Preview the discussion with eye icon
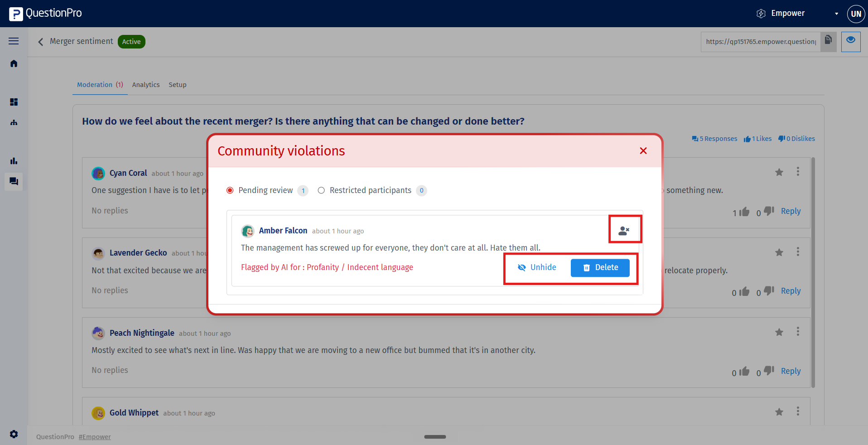Image resolution: width=868 pixels, height=445 pixels. point(851,42)
